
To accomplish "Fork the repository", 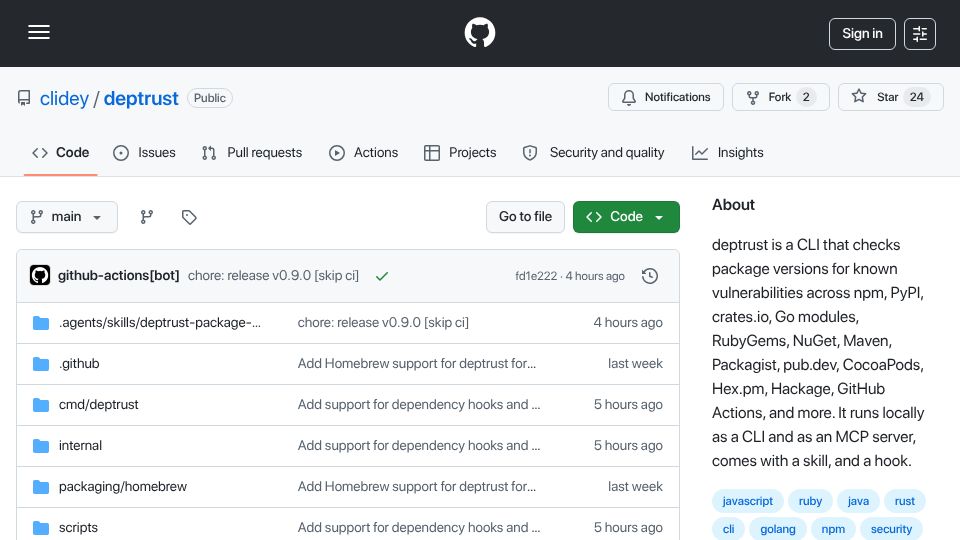I will pos(781,97).
